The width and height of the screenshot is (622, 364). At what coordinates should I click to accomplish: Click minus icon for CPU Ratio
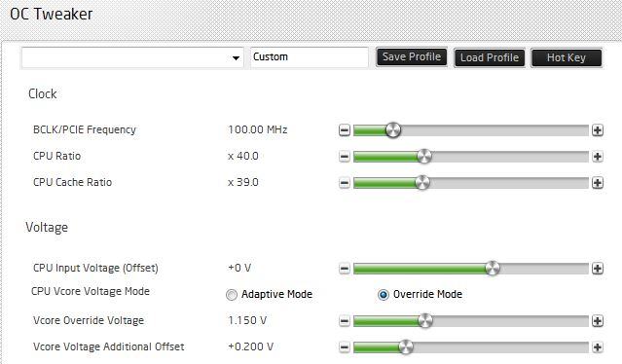click(345, 157)
